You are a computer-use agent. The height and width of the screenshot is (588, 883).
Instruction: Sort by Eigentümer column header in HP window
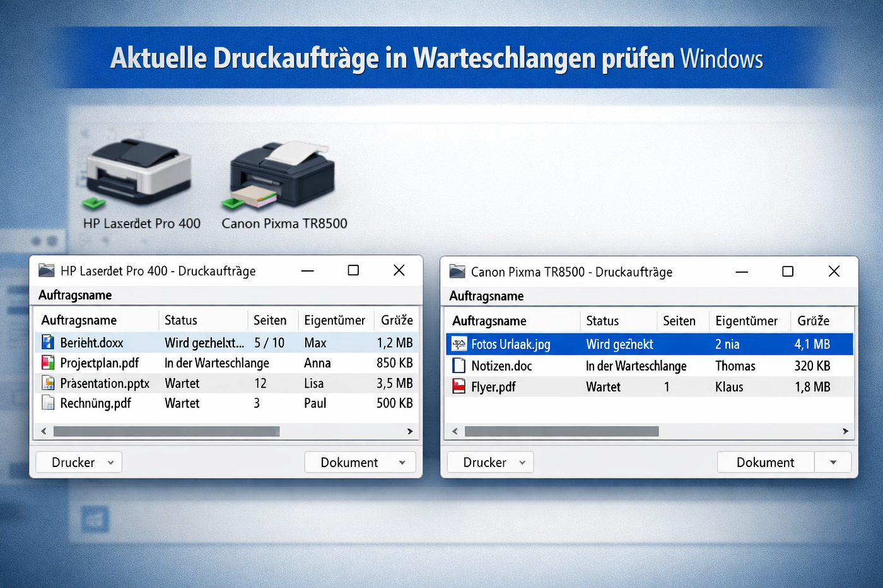tap(336, 320)
